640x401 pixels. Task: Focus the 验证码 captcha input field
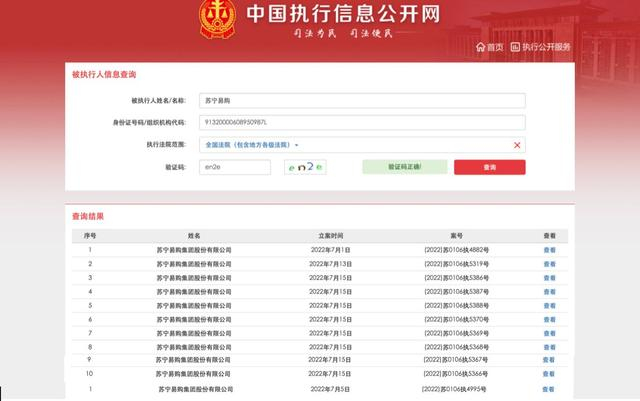coord(235,167)
